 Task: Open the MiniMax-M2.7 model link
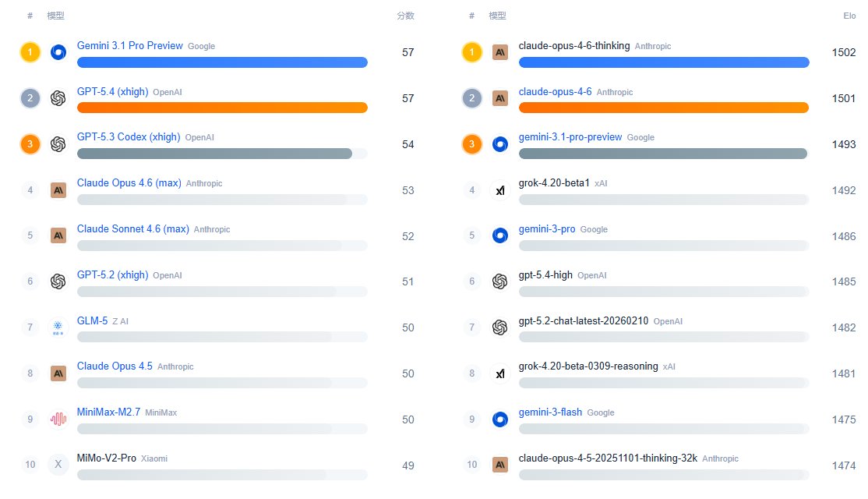(x=108, y=412)
